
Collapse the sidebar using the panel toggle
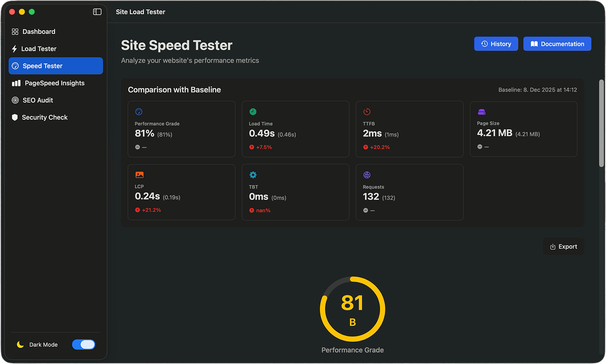point(97,12)
